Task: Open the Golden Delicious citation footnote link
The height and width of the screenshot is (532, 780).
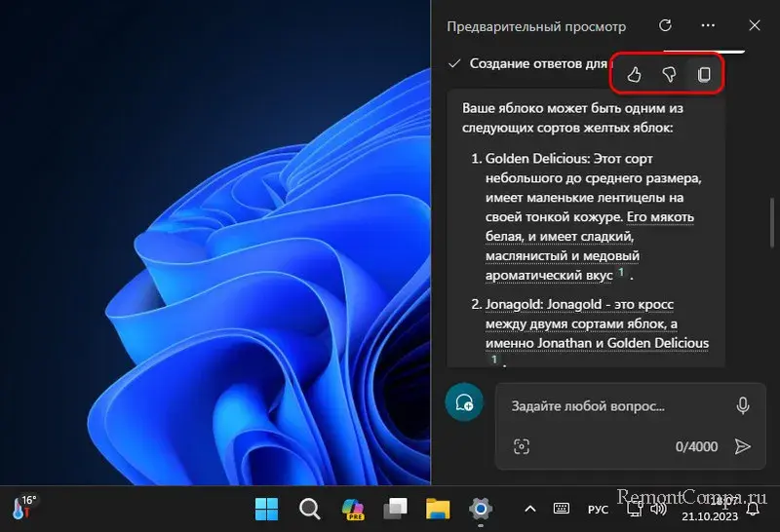Action: [x=620, y=275]
